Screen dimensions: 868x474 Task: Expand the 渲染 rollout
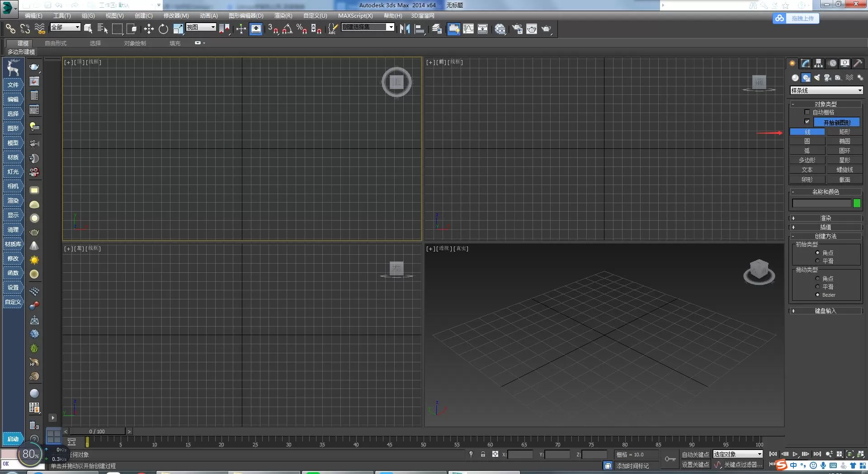click(826, 218)
